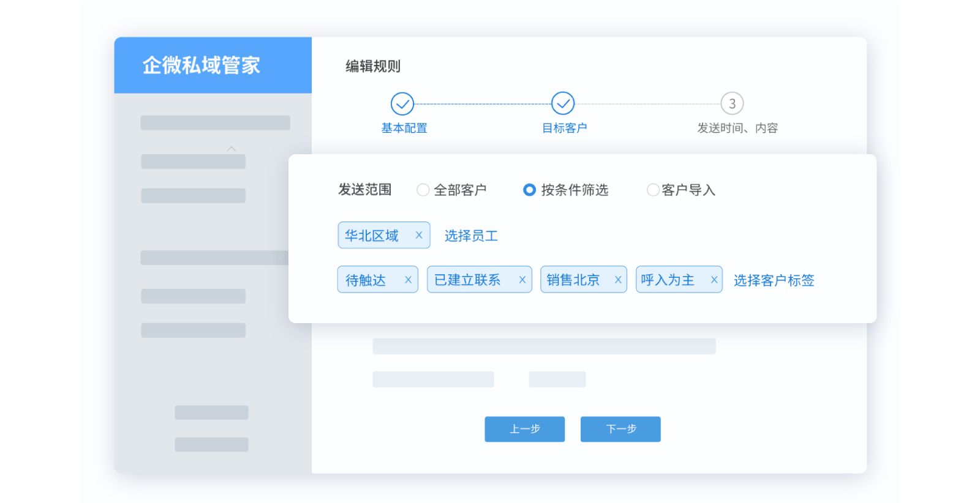The image size is (980, 503).
Task: Collapse the sidebar menu chevron arrow
Action: click(x=232, y=149)
